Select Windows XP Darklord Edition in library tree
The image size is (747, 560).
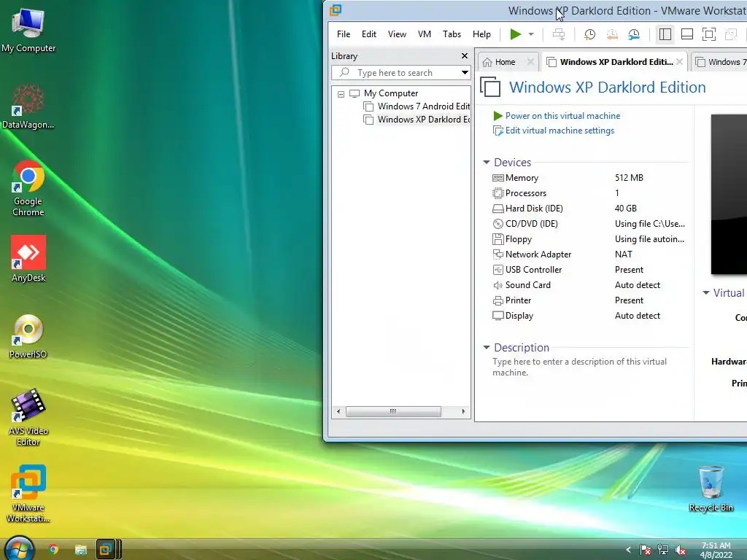[423, 120]
